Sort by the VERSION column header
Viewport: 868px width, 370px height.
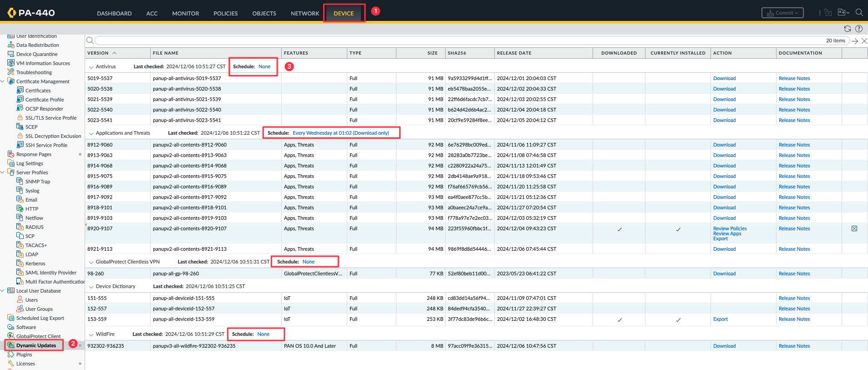[x=117, y=53]
